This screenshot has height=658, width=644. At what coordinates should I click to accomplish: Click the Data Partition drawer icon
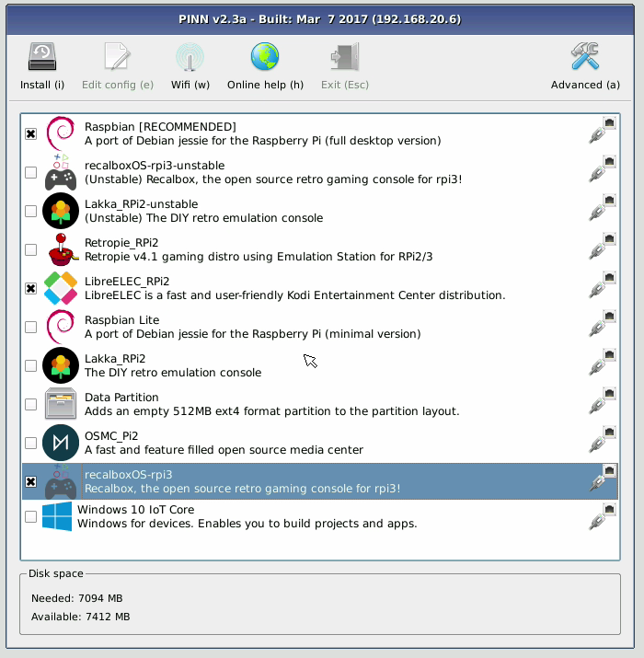tap(61, 404)
